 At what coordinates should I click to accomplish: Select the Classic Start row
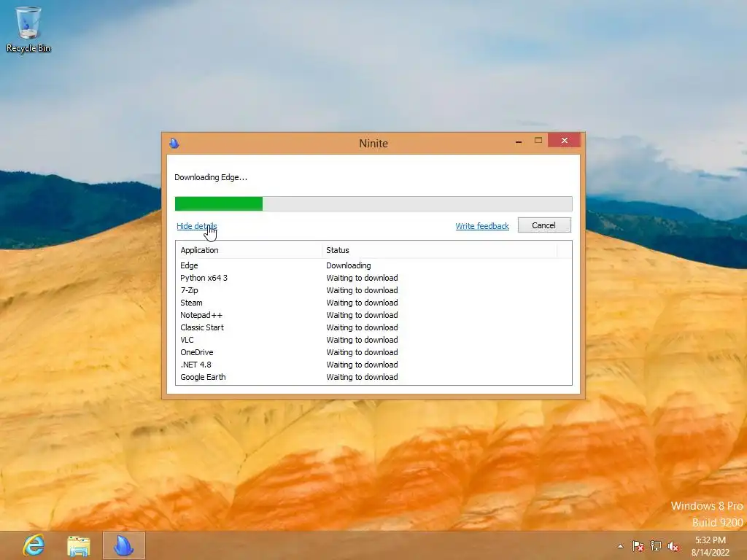coord(373,327)
